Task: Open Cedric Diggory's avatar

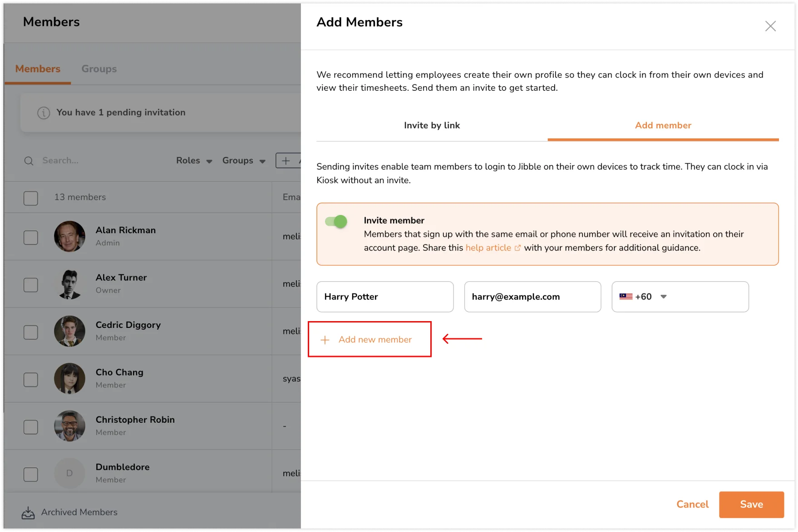Action: pos(69,331)
